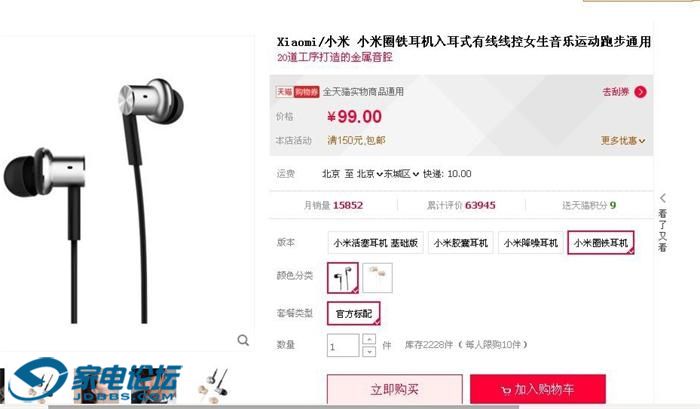Click the red arrow icon beside 去刮券

pyautogui.click(x=640, y=92)
